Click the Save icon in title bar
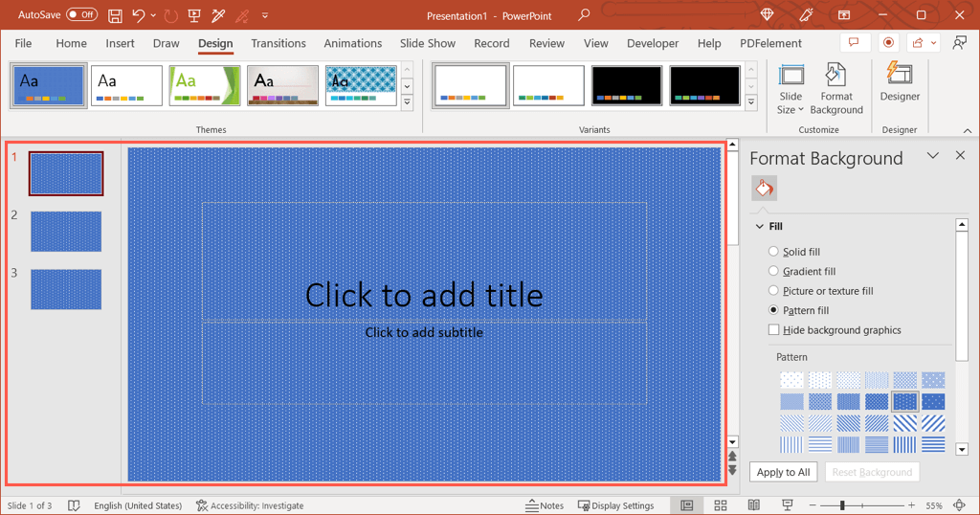The height and width of the screenshot is (515, 980). point(115,15)
